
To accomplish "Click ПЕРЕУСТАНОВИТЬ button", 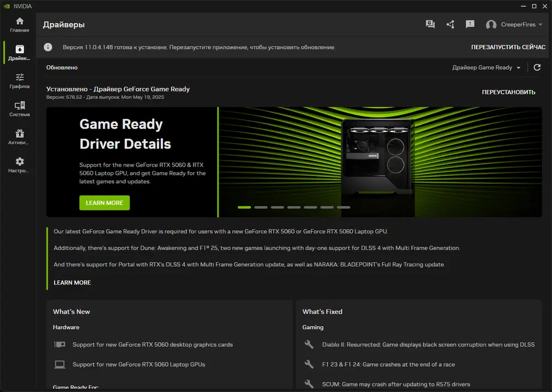I will (x=508, y=92).
